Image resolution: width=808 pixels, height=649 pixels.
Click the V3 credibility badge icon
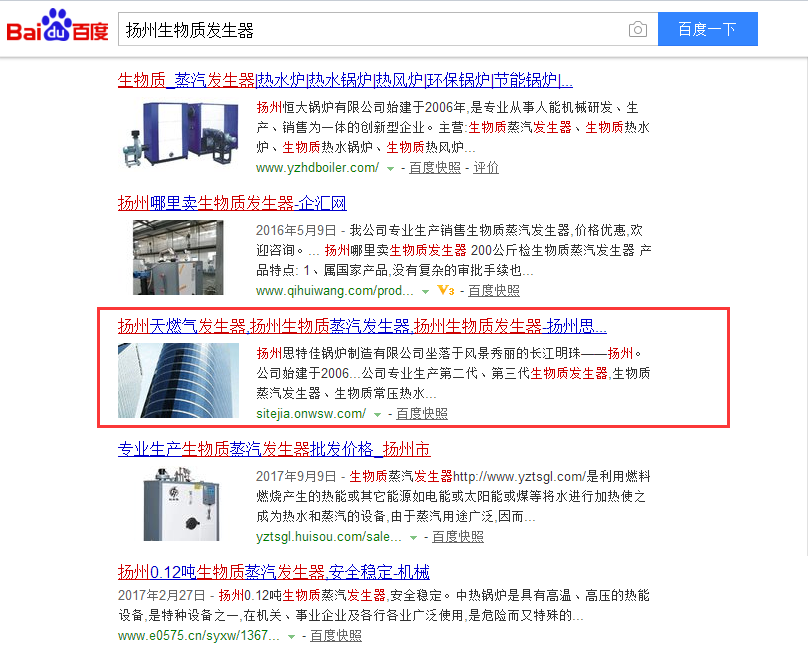click(446, 291)
